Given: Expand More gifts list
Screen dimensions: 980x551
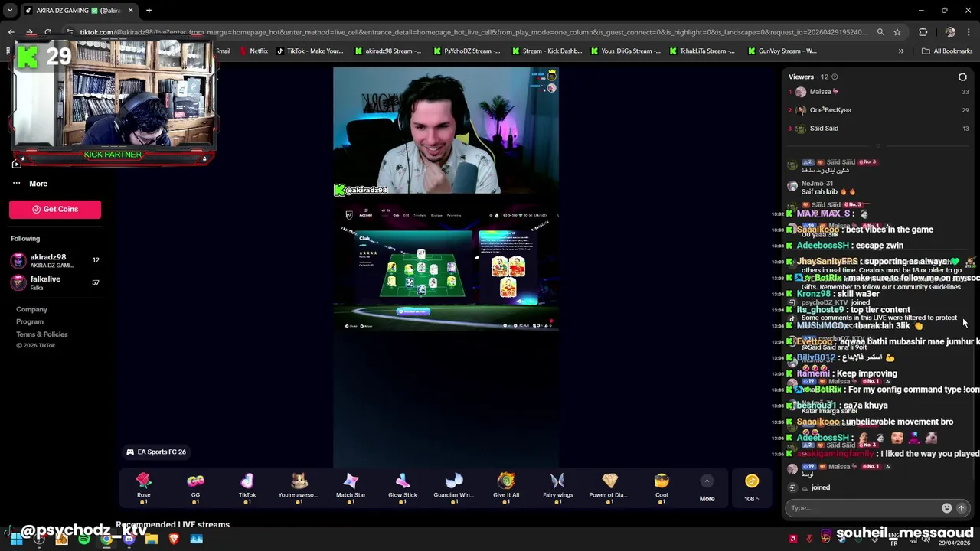Looking at the screenshot, I should click(x=707, y=487).
